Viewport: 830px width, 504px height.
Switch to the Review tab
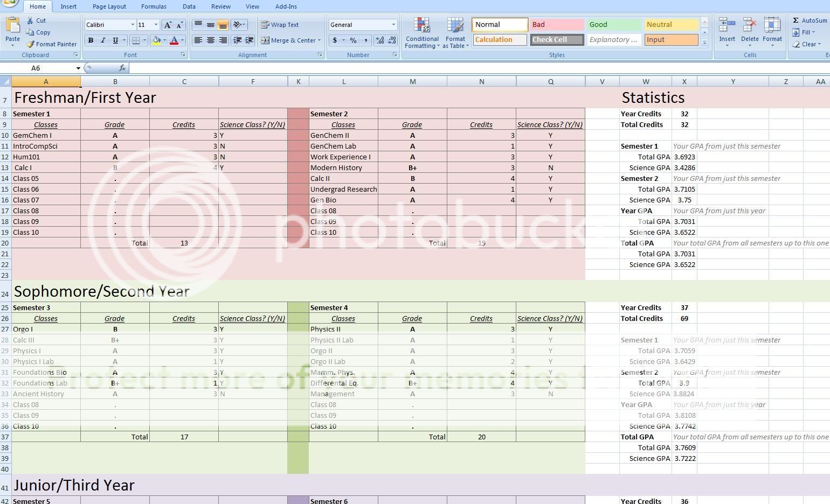[221, 6]
